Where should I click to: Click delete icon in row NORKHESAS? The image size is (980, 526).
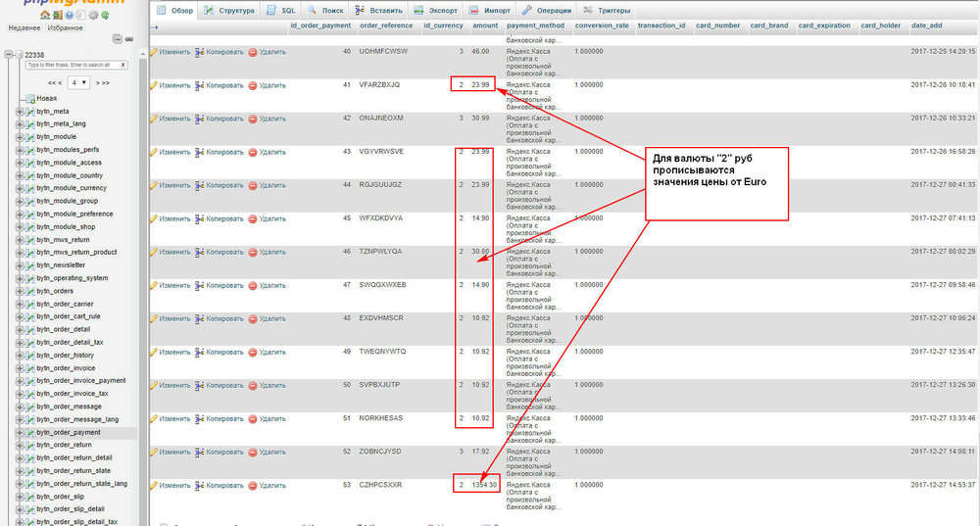click(x=253, y=418)
